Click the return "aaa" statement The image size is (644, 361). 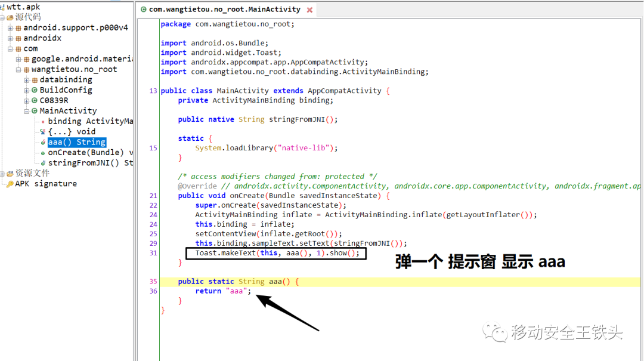[x=223, y=291]
